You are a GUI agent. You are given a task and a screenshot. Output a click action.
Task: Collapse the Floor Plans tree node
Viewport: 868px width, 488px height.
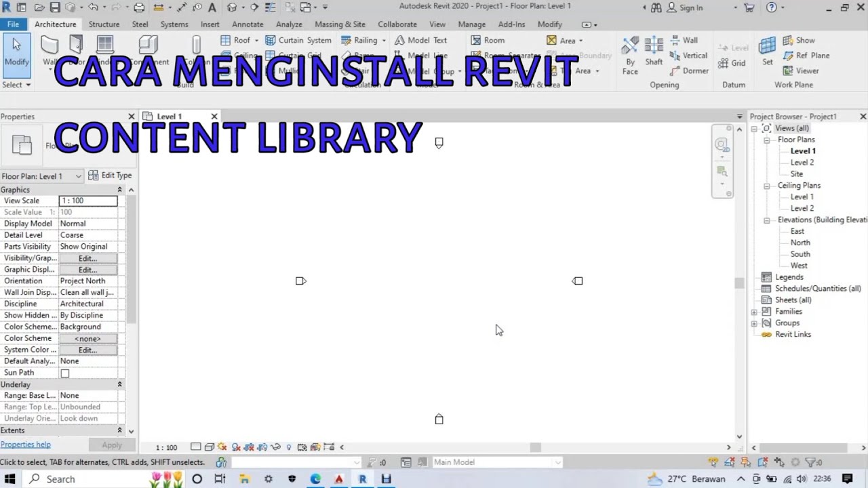click(x=767, y=140)
